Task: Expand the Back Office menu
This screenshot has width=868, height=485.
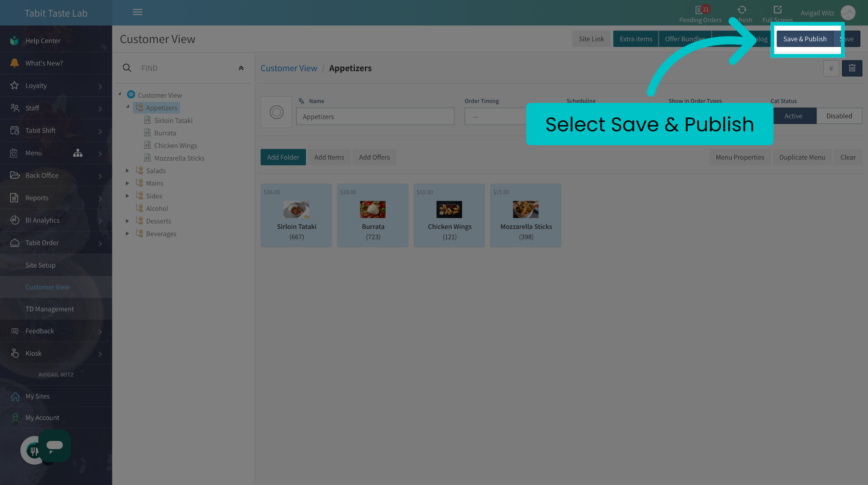Action: 56,175
